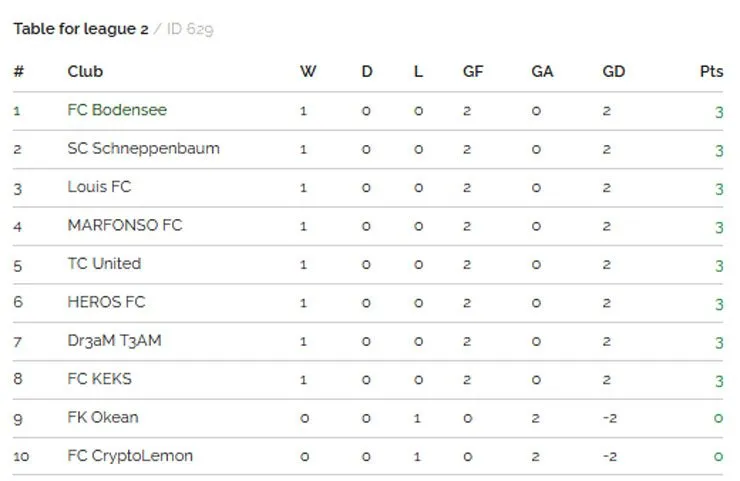Select Dr3aM T3AM club name
The height and width of the screenshot is (481, 740).
click(114, 340)
